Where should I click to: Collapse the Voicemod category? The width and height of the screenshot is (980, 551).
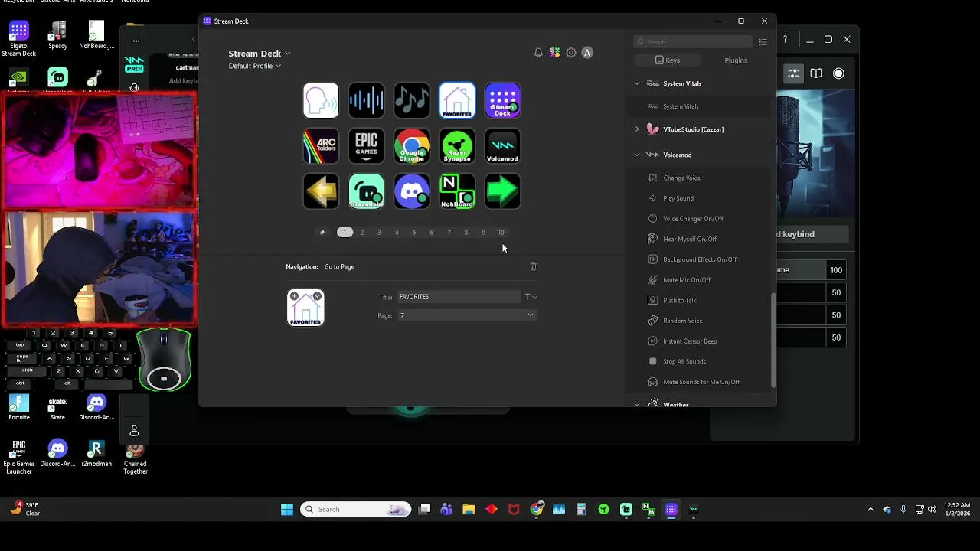[637, 155]
